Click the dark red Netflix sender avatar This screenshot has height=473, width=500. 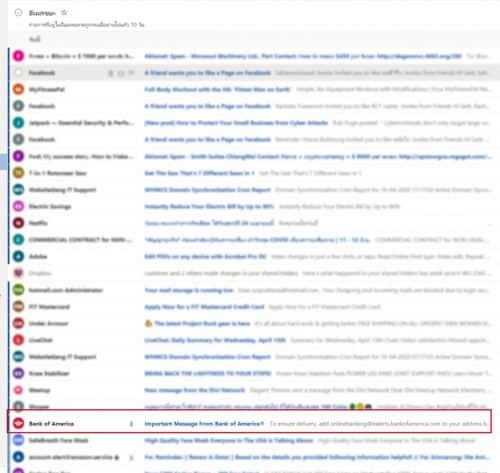coord(19,223)
